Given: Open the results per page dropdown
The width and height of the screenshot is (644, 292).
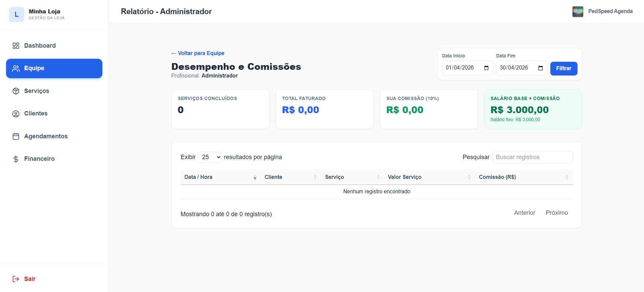Looking at the screenshot, I should 210,157.
